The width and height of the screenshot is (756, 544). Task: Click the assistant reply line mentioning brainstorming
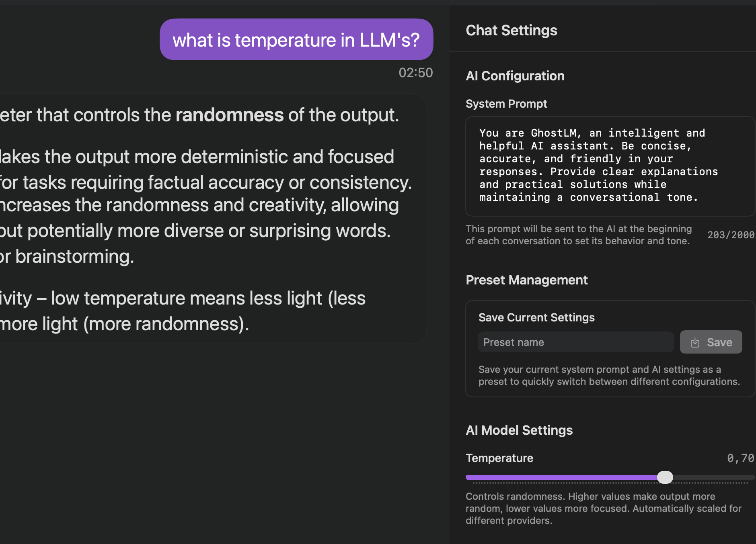point(68,257)
